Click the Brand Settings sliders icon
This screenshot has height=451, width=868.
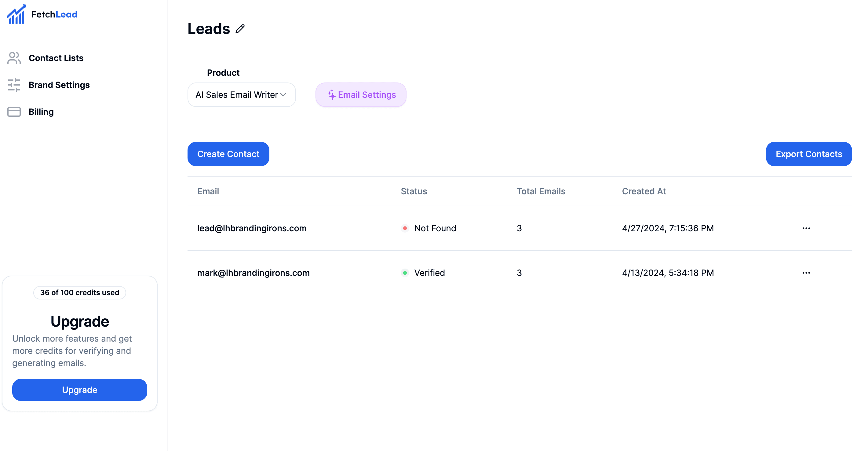click(x=14, y=85)
